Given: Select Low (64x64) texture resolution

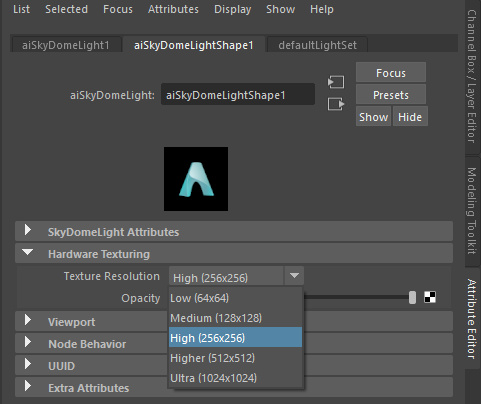Looking at the screenshot, I should click(235, 298).
